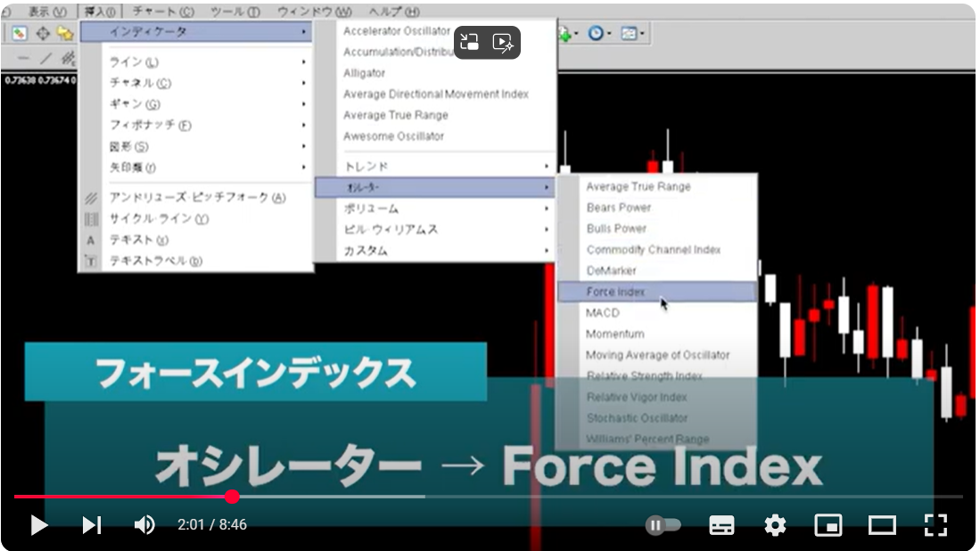Viewport: 980px width, 551px height.
Task: Open the チャート (Chart) menu
Action: tap(163, 12)
